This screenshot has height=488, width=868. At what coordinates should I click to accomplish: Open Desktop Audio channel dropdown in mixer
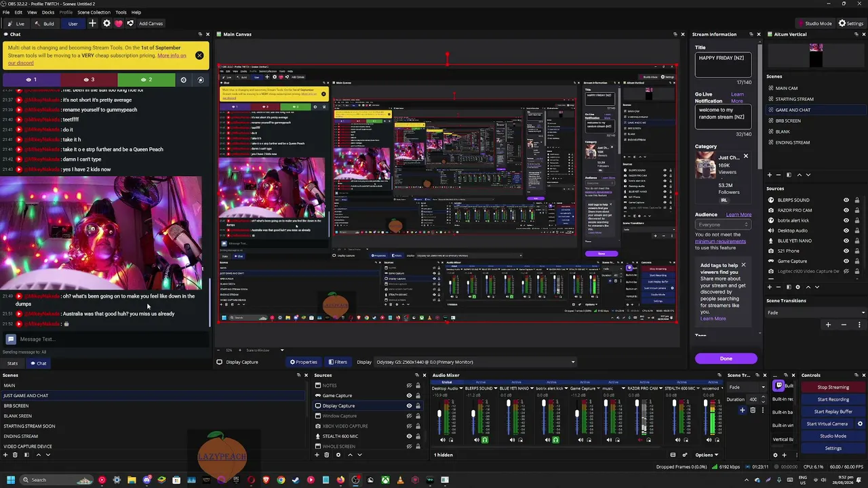(x=461, y=388)
